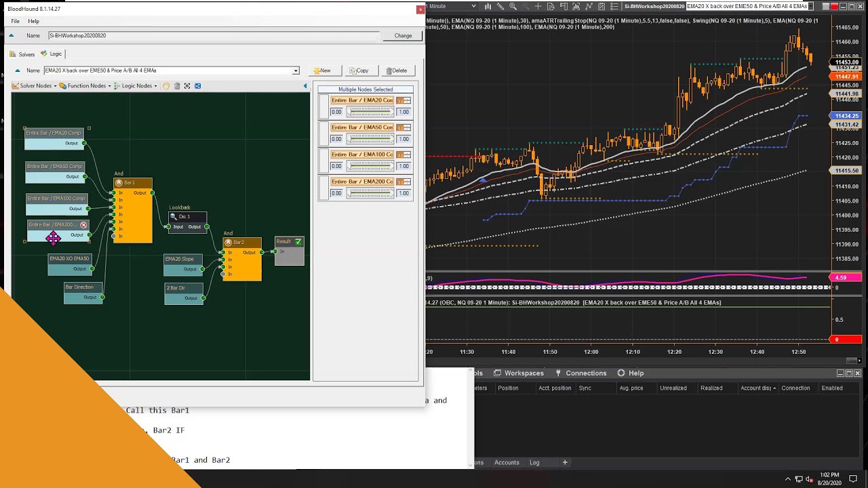Image resolution: width=868 pixels, height=488 pixels.
Task: Open the Function Nodes dropdown
Action: 85,86
